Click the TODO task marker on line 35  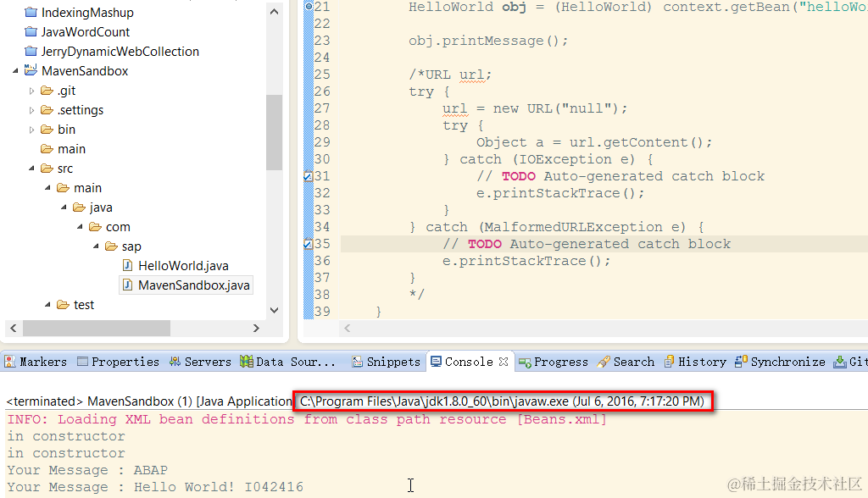(309, 244)
